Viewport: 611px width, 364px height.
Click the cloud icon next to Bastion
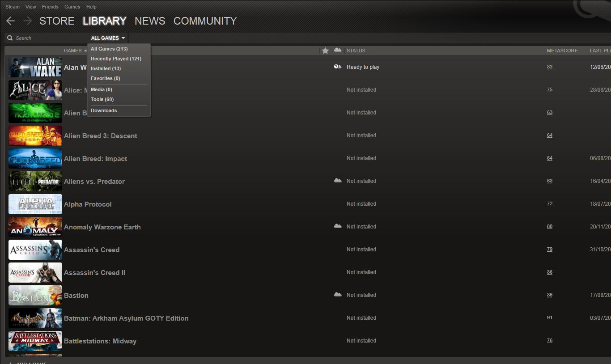tap(338, 295)
